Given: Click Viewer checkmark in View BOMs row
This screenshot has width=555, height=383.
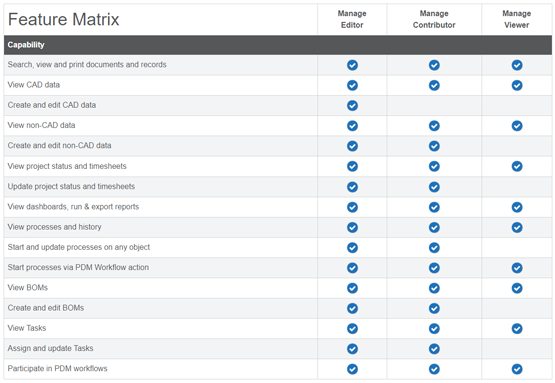Looking at the screenshot, I should pyautogui.click(x=517, y=288).
